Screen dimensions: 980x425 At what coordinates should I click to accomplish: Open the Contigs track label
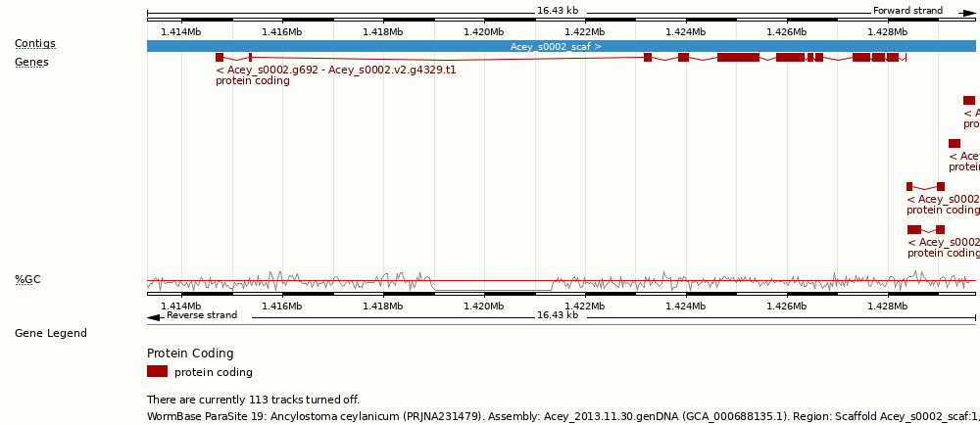(35, 44)
